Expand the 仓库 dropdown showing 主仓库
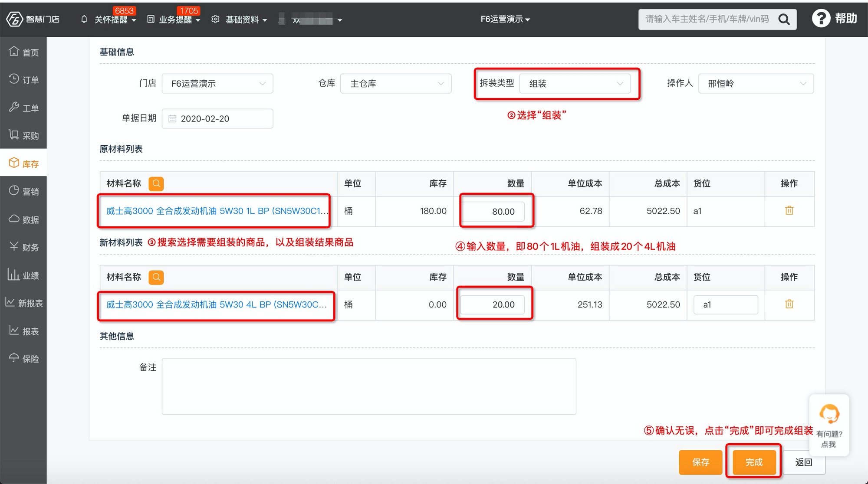The height and width of the screenshot is (484, 868). (396, 83)
